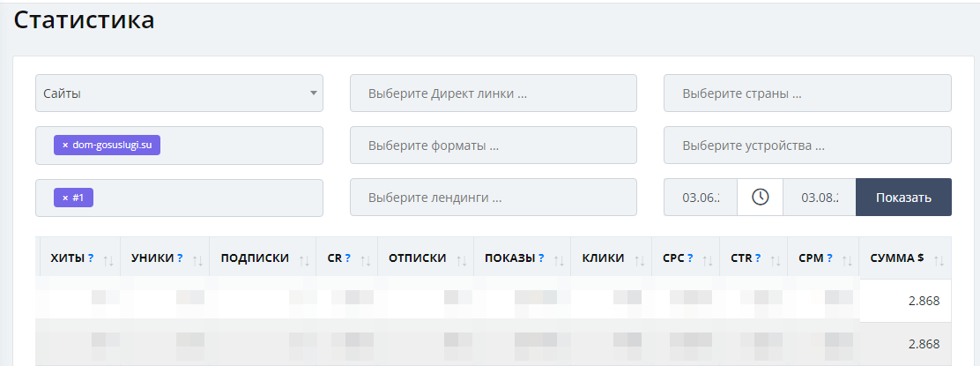Sort table by ПОДПИСКИ column
Image resolution: width=980 pixels, height=366 pixels.
point(303,259)
